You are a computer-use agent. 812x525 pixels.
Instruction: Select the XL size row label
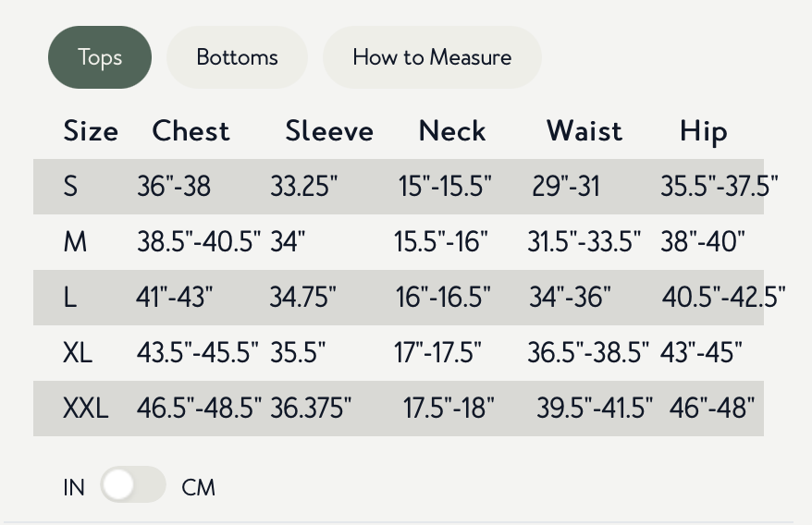click(78, 352)
